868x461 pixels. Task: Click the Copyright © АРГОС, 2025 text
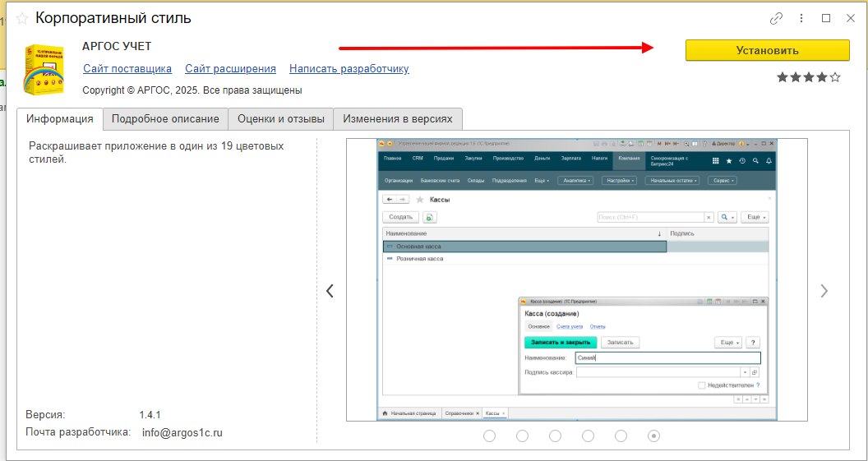pos(192,90)
